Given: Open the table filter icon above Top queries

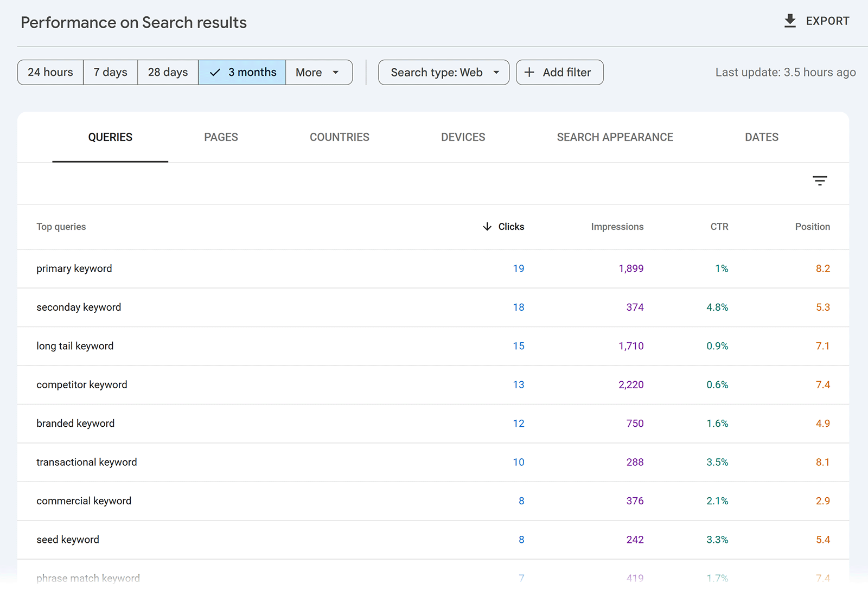Looking at the screenshot, I should click(x=819, y=181).
